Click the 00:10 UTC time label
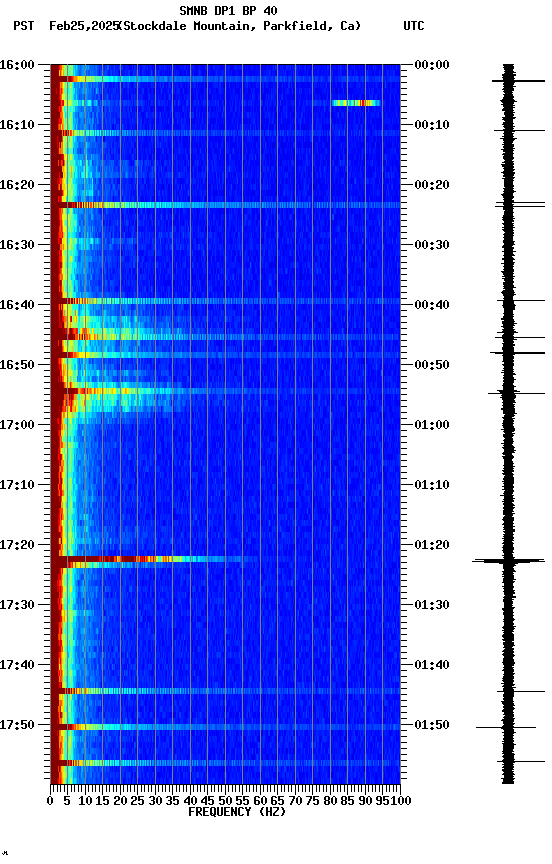552x864 pixels. click(x=432, y=125)
